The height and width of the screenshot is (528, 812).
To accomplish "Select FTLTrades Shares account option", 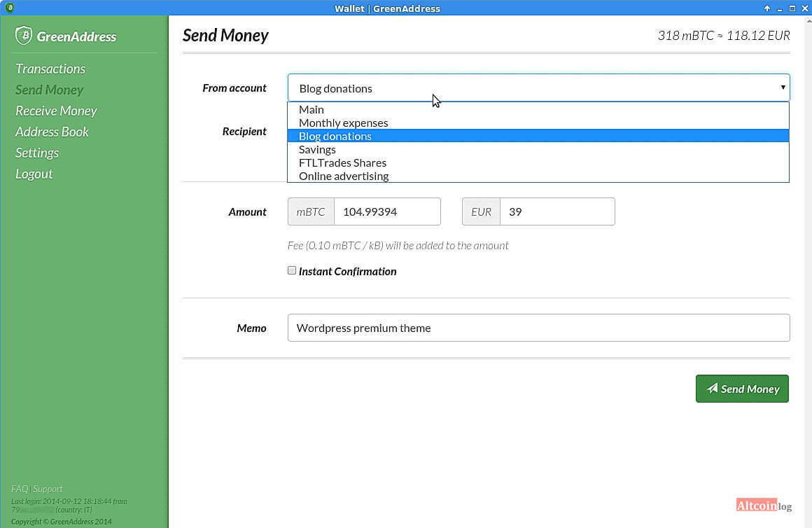I will tap(342, 162).
